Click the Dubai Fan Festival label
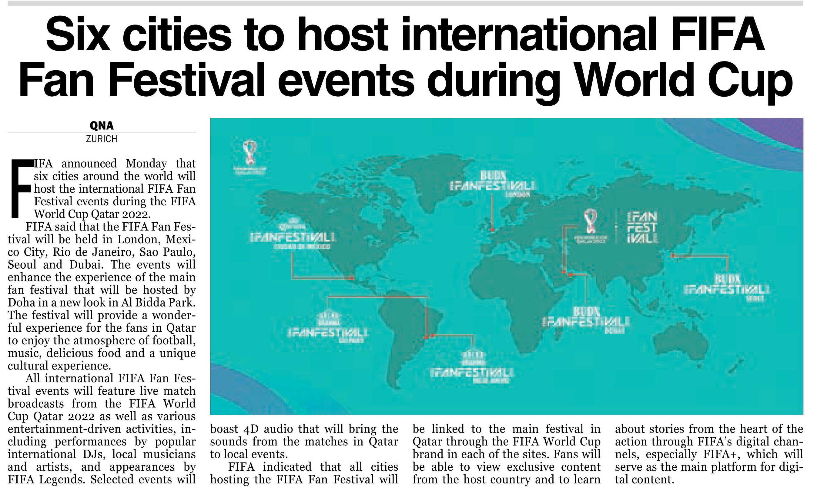This screenshot has width=827, height=504. 586,320
